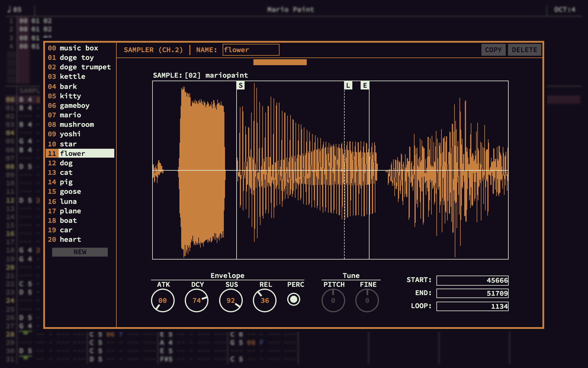Click the NAME field containing flower
This screenshot has width=588, height=368.
tap(251, 50)
